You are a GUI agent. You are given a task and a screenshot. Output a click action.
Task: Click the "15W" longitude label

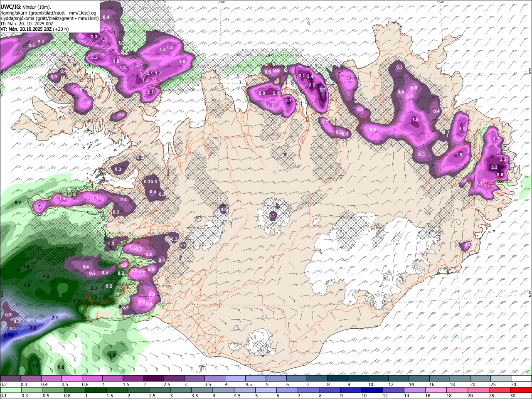coord(440,2)
